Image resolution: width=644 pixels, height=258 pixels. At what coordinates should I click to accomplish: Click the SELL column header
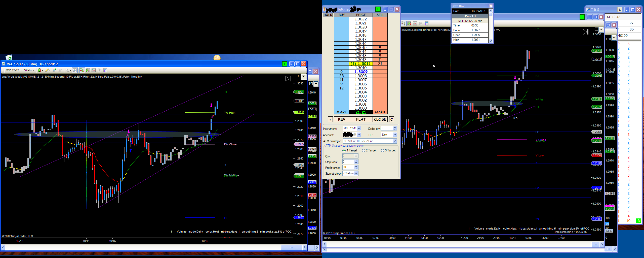380,15
